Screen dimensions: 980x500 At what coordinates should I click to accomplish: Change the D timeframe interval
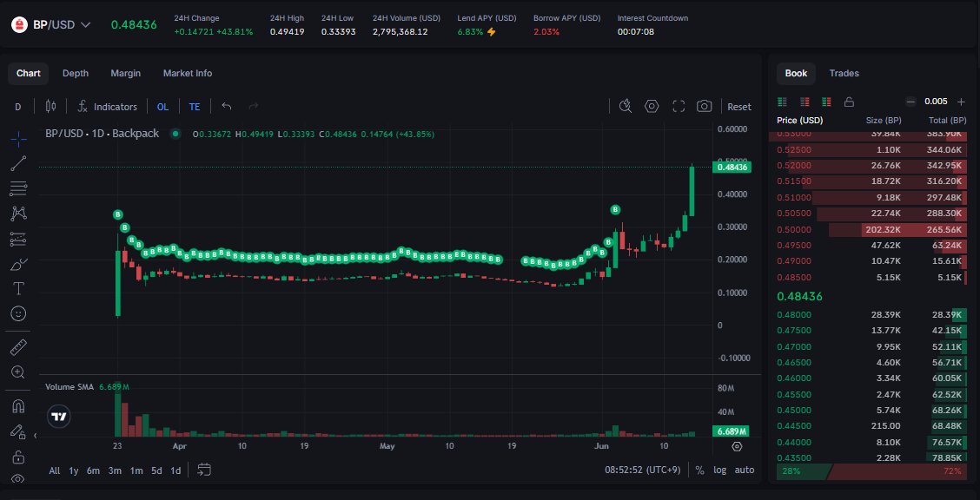click(18, 107)
